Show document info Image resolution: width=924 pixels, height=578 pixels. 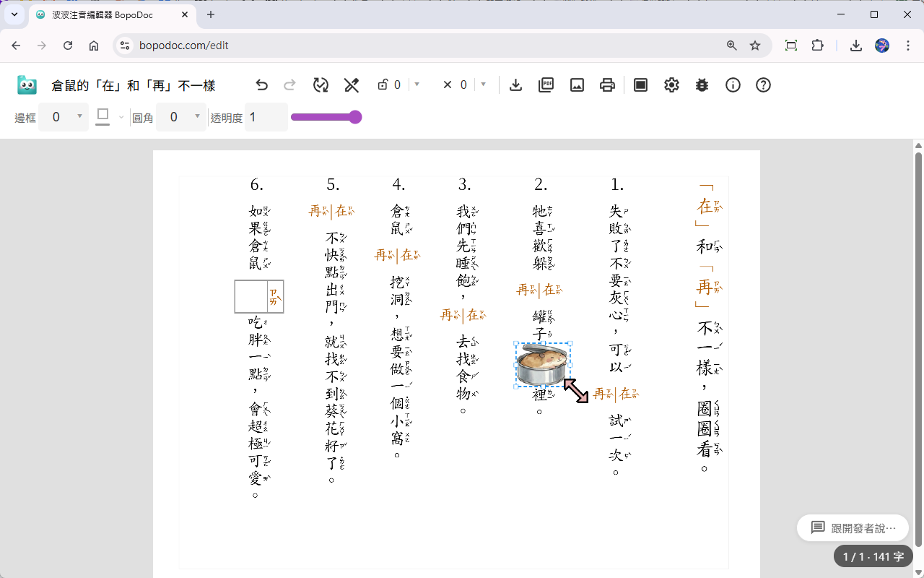click(x=733, y=85)
